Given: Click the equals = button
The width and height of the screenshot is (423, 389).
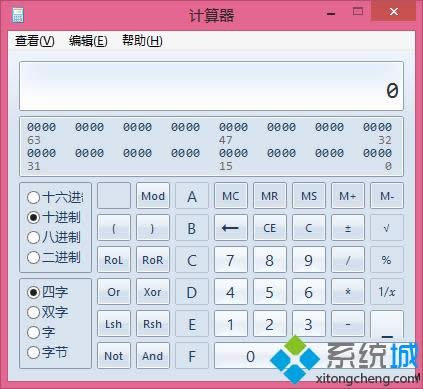Looking at the screenshot, I should [x=387, y=339].
